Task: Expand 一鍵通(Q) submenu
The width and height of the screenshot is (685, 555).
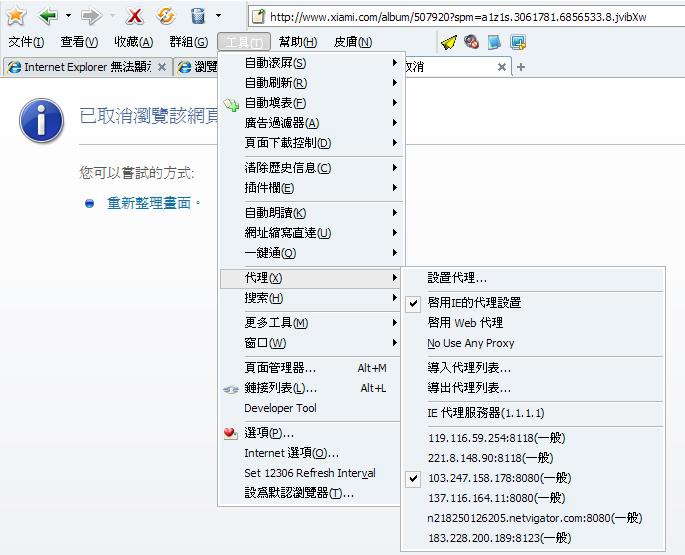Action: click(311, 253)
